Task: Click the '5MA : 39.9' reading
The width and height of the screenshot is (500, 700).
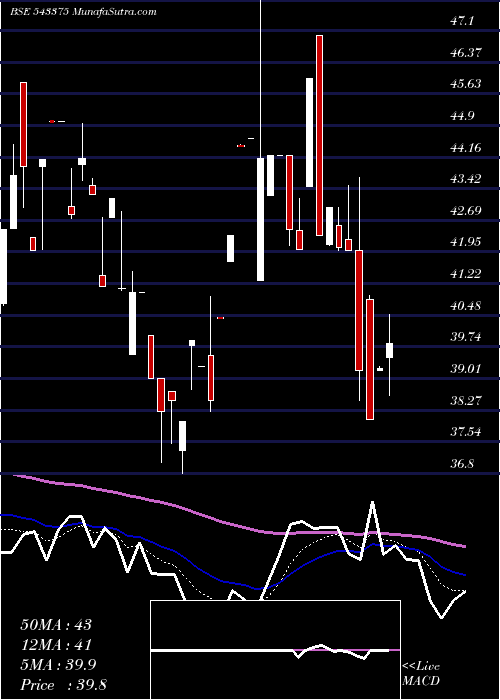Action: [x=60, y=665]
